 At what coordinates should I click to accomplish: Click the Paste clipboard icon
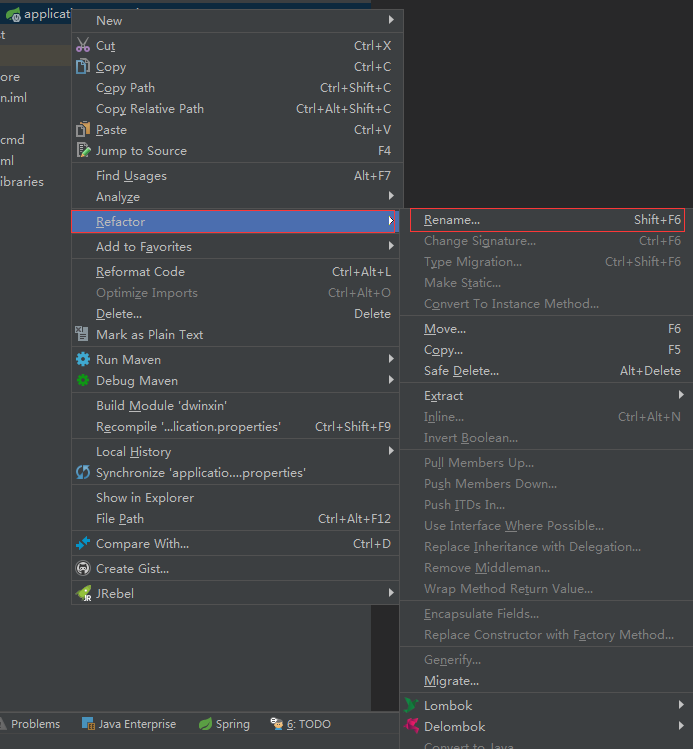click(83, 130)
